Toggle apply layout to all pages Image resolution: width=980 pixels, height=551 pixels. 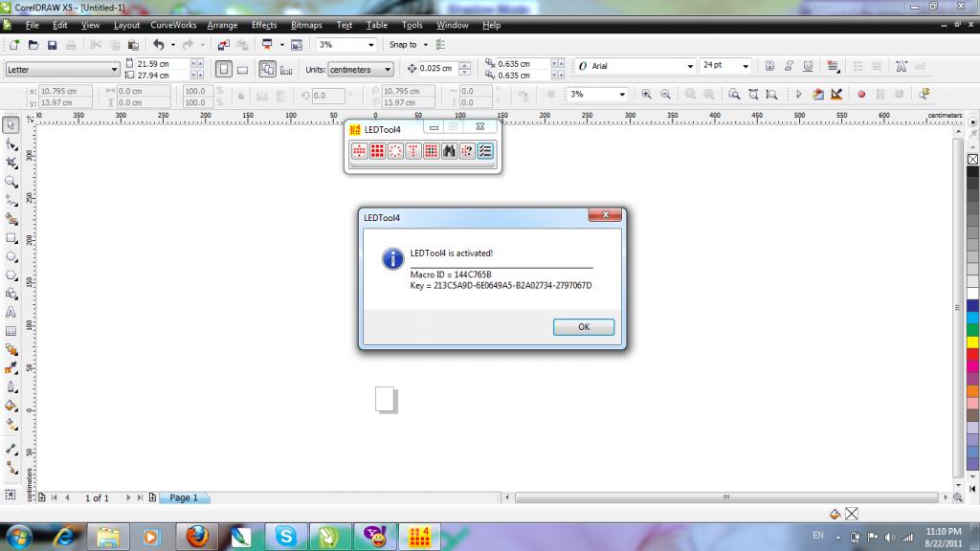(x=268, y=69)
